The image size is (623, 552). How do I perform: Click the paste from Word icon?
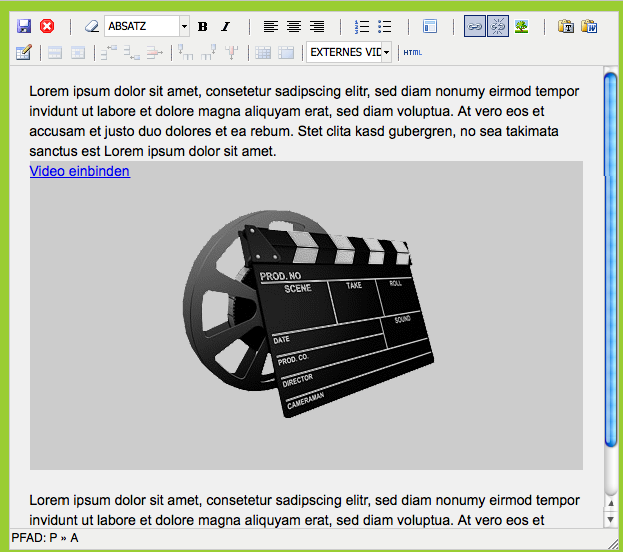pyautogui.click(x=589, y=27)
